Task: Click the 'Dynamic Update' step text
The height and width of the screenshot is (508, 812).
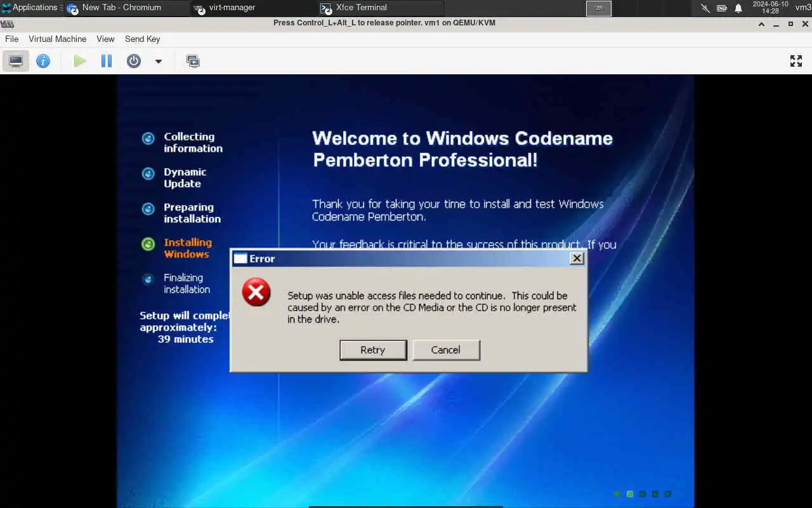Action: click(x=185, y=178)
